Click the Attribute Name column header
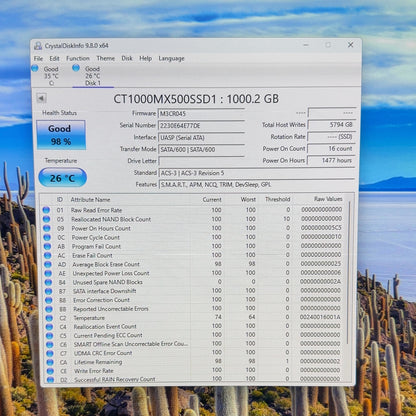Image resolution: width=416 pixels, height=416 pixels. pyautogui.click(x=90, y=200)
